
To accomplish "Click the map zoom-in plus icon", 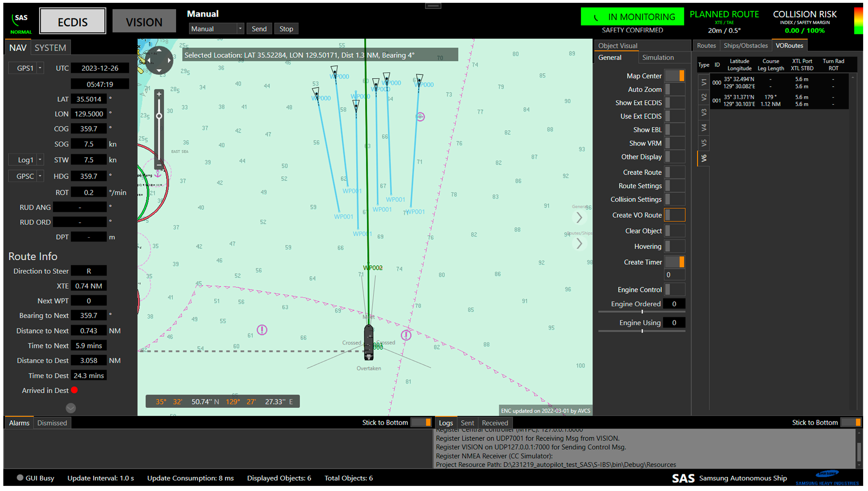I will [x=159, y=94].
